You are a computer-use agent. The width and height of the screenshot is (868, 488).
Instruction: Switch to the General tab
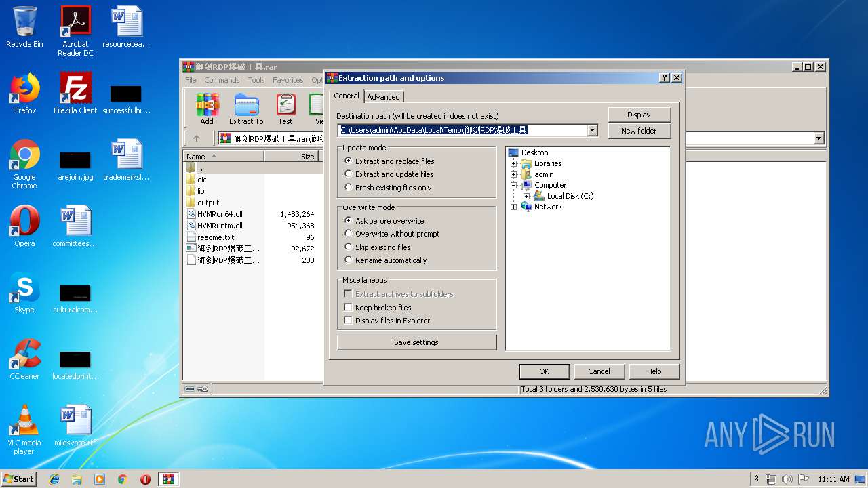pos(347,96)
